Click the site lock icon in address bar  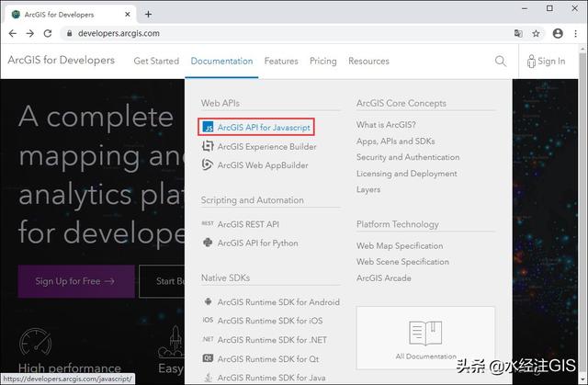[70, 33]
